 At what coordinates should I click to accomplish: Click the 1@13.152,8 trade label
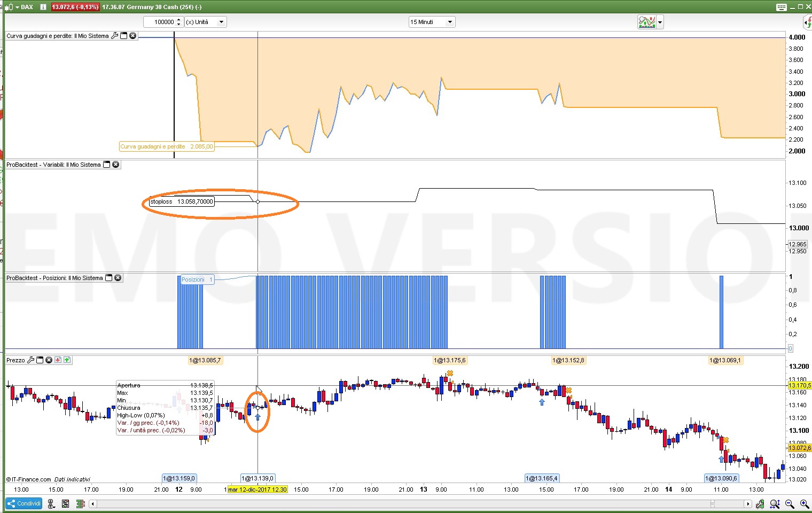tap(568, 360)
